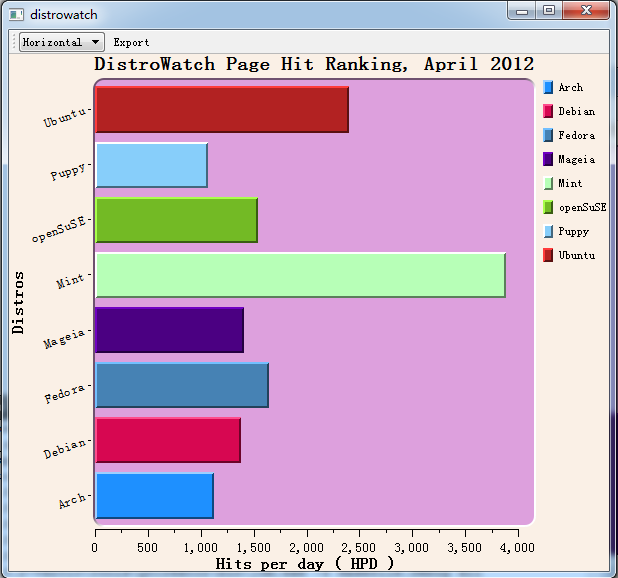Click the Mageia legend label
This screenshot has width=618, height=578.
(577, 160)
